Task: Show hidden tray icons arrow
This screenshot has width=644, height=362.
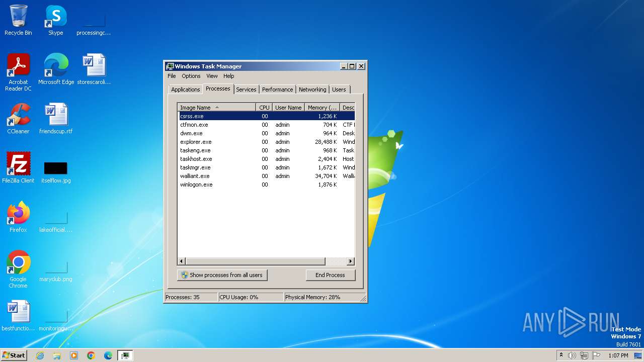Action: coord(561,355)
